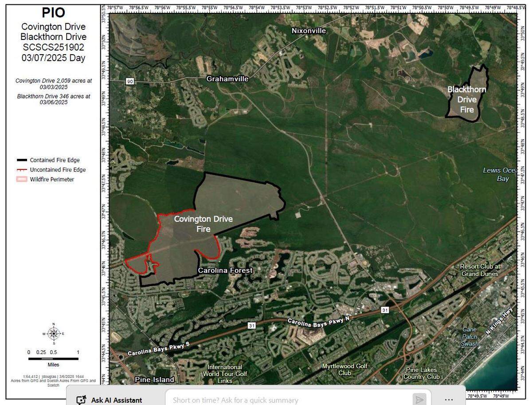Click the Wildfire Perimeter pink legend swatch
Screen dimensions: 532x405
pyautogui.click(x=22, y=180)
